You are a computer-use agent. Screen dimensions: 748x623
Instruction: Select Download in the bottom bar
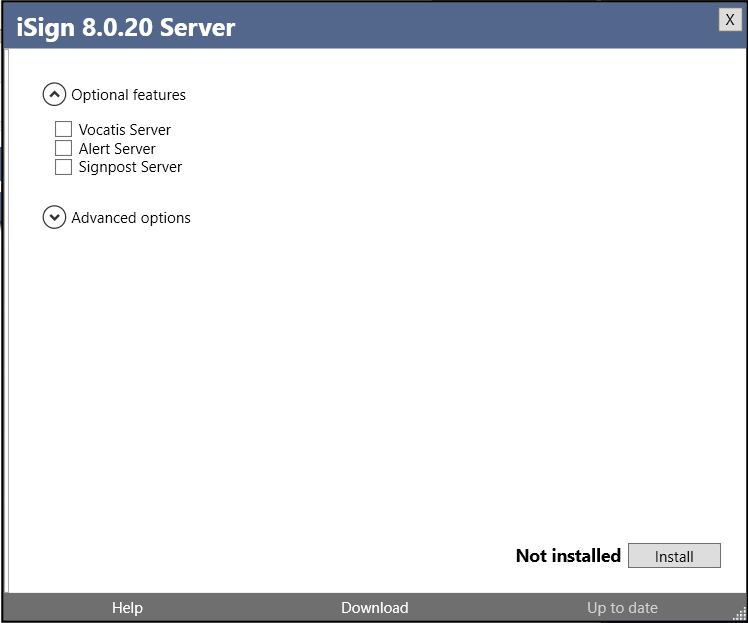tap(374, 608)
